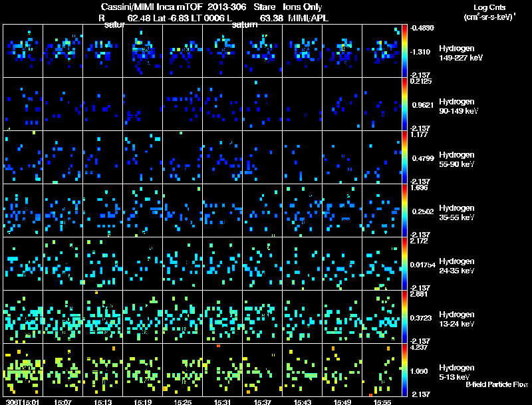Select the 13-24 keV panel at 15:13
The width and height of the screenshot is (532, 405).
click(x=103, y=317)
